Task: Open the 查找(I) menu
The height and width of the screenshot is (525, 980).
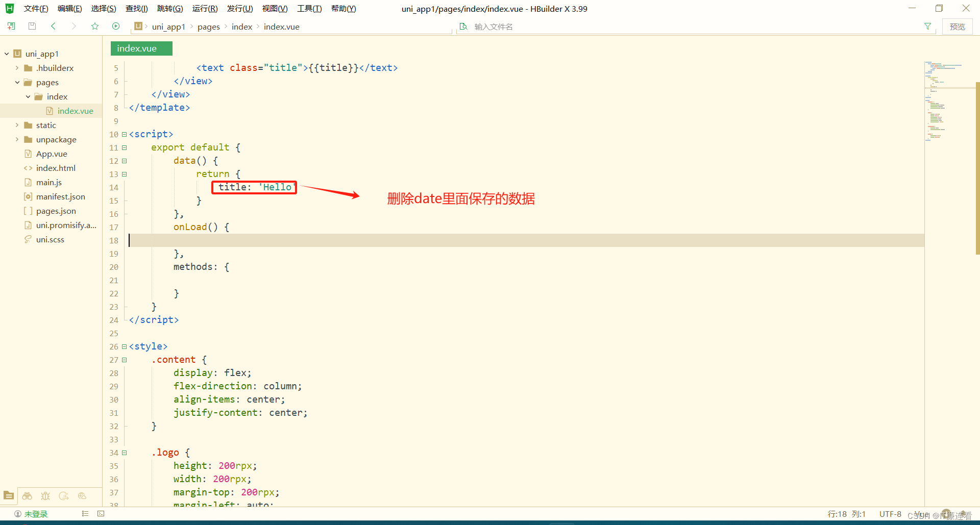Action: coord(136,9)
